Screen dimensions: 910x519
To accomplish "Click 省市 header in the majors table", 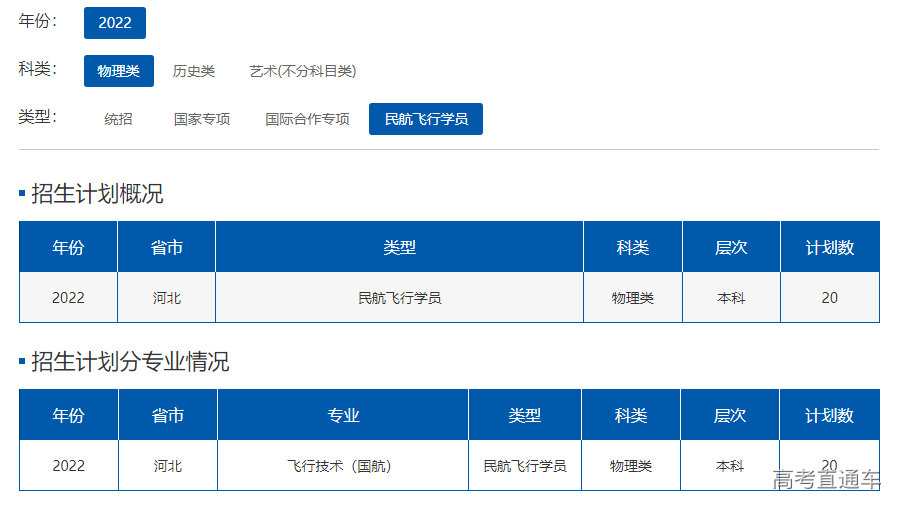I will click(168, 416).
